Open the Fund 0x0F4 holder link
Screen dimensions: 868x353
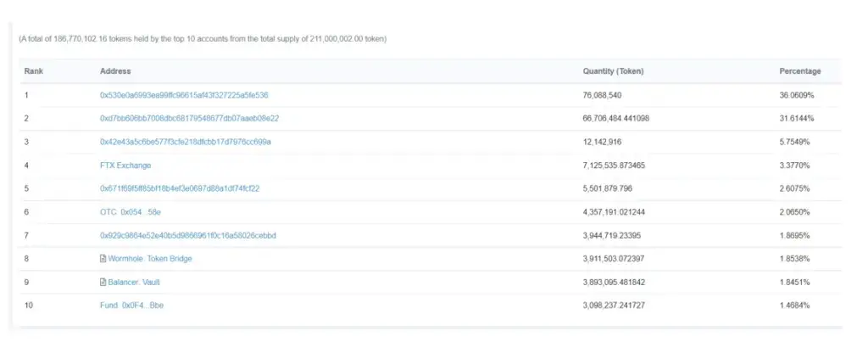(131, 305)
